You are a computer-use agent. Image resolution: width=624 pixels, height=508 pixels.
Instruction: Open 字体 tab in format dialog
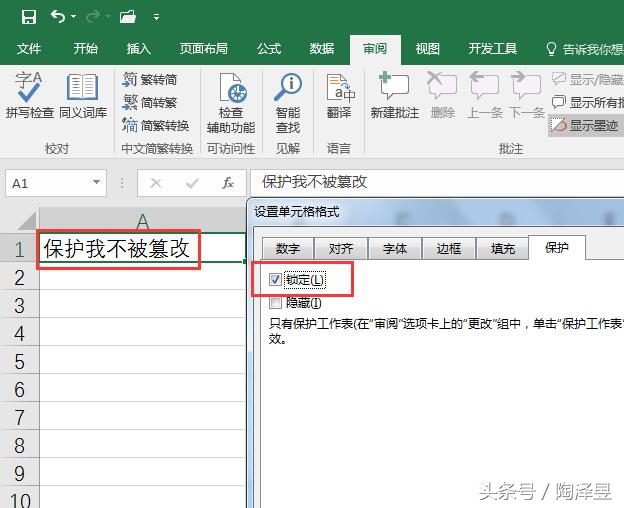pyautogui.click(x=395, y=249)
